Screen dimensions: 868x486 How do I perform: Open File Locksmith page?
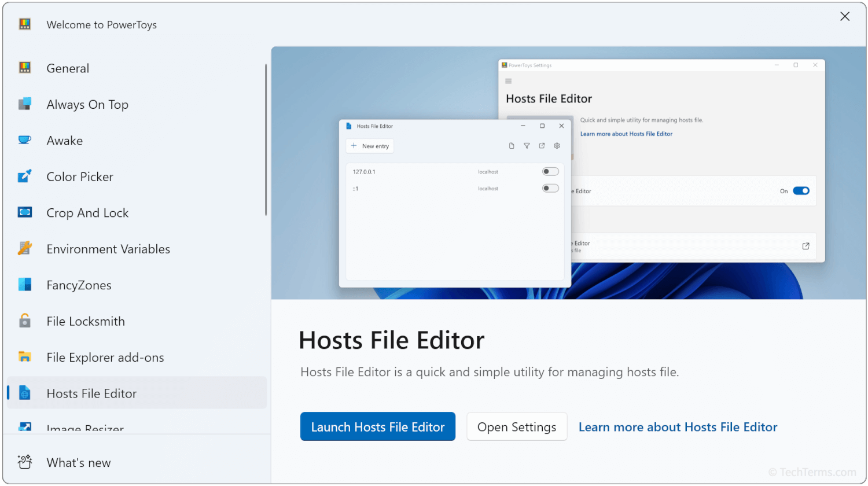[137, 321]
